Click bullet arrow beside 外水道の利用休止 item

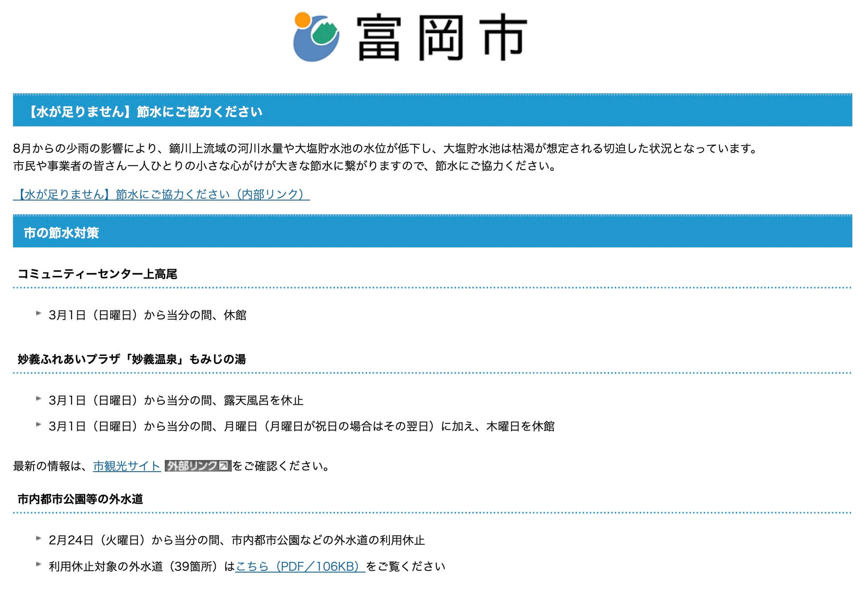pyautogui.click(x=39, y=539)
